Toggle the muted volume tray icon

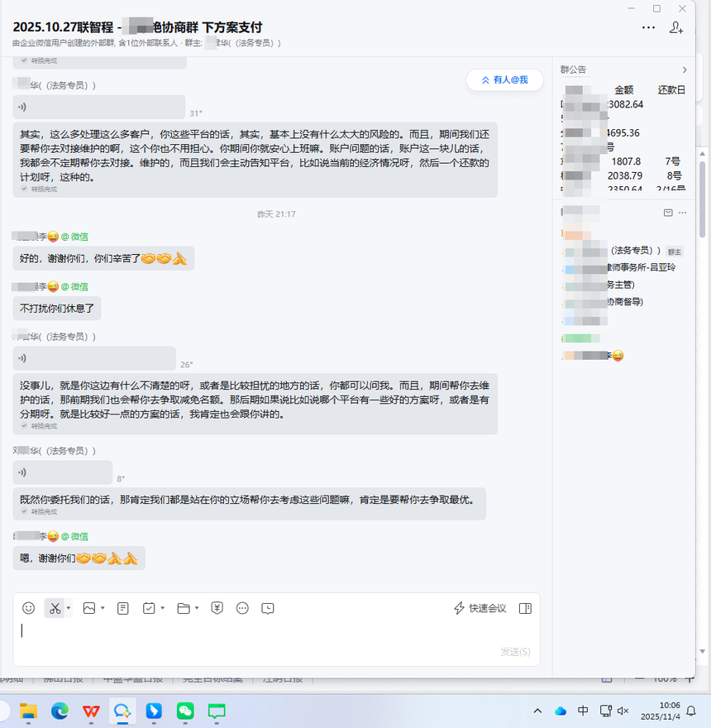[623, 711]
